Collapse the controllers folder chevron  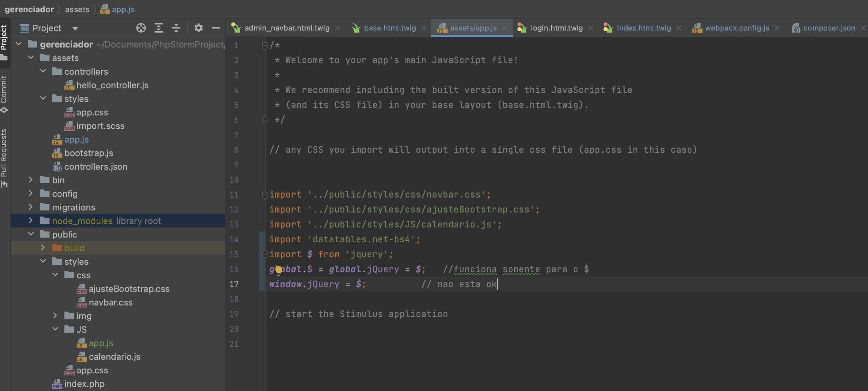click(x=43, y=71)
